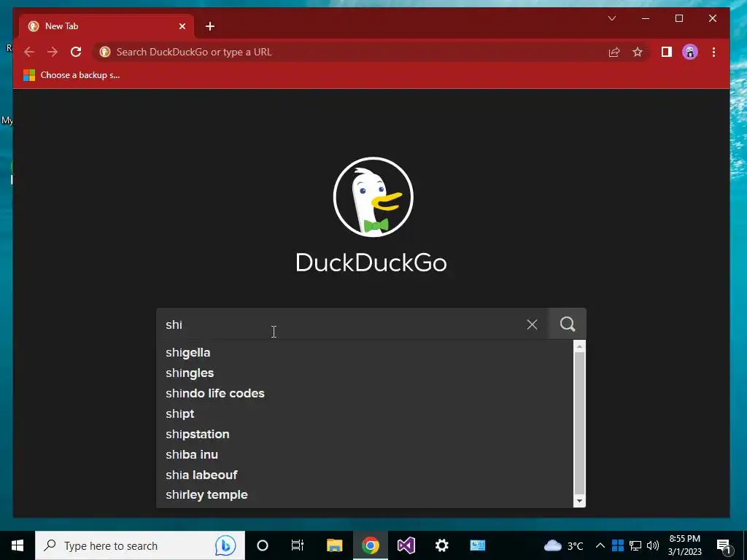Open the Chrome three-dot menu
The width and height of the screenshot is (747, 560).
click(x=713, y=52)
